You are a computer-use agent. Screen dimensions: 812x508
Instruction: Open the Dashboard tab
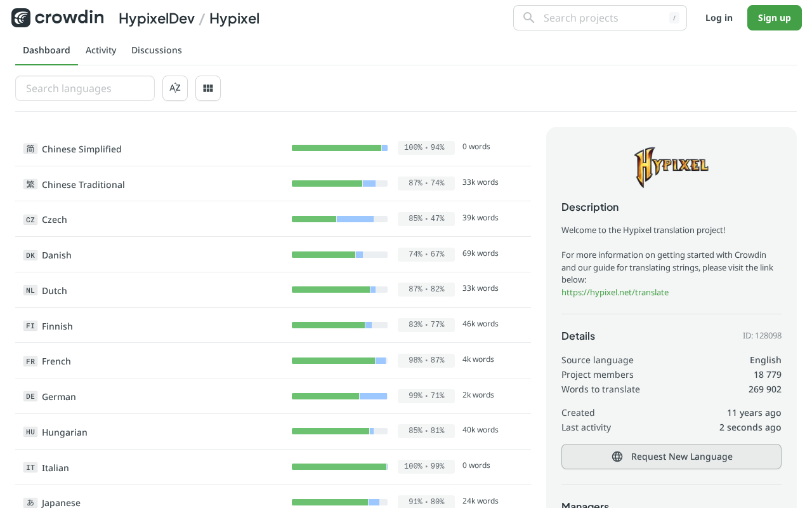46,50
